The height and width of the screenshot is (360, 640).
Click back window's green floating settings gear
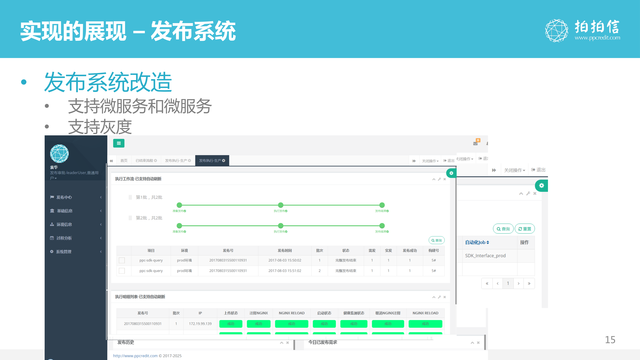541,185
